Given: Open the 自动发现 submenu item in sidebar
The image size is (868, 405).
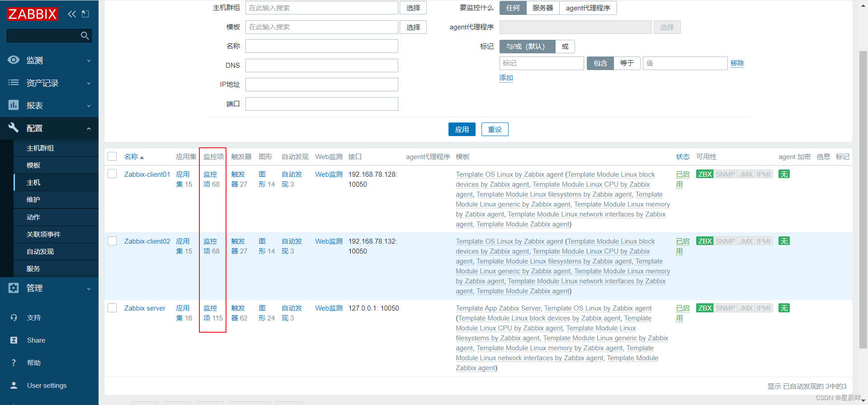Looking at the screenshot, I should (x=40, y=252).
